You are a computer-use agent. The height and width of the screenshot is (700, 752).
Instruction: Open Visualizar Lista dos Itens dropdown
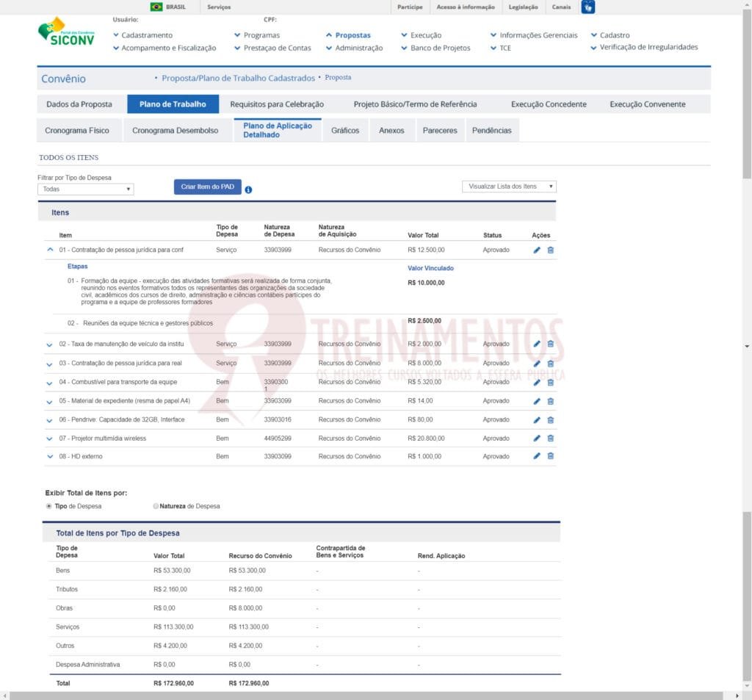pyautogui.click(x=509, y=187)
